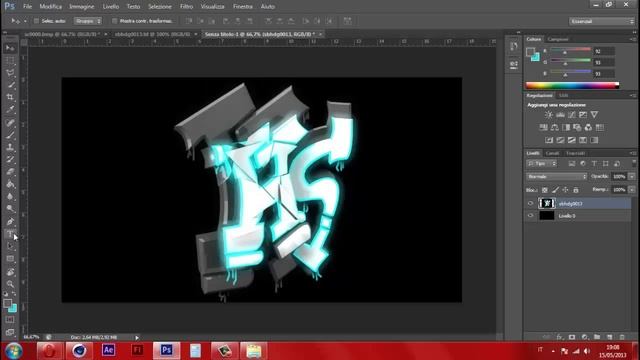Open the File menu

pyautogui.click(x=27, y=7)
